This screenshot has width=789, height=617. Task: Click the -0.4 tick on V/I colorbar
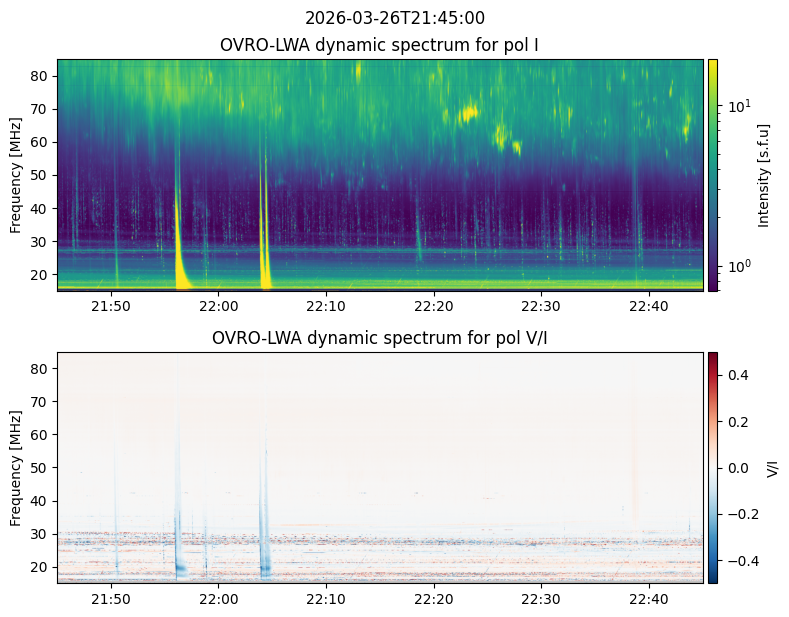point(739,560)
